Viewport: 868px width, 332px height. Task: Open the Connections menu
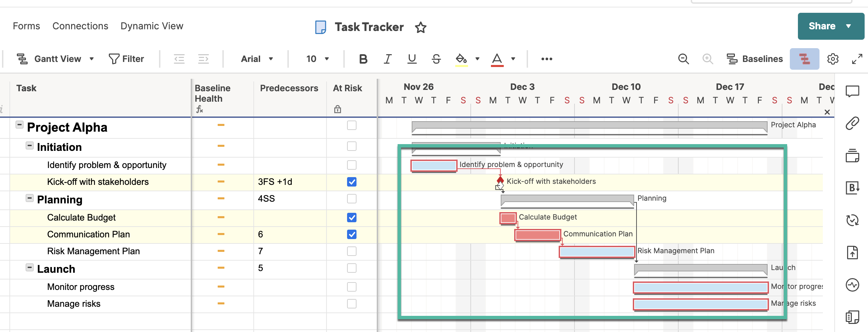80,26
